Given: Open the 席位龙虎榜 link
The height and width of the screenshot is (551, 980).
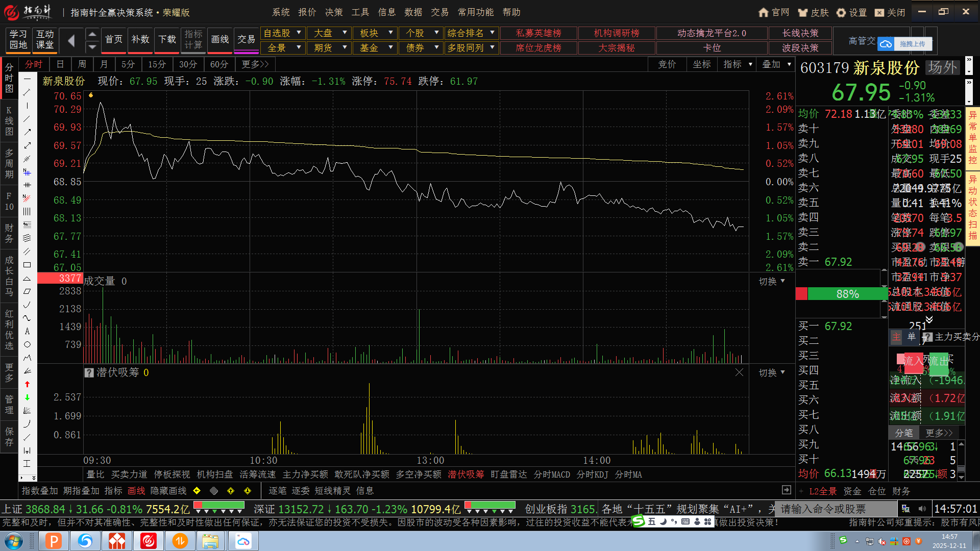Looking at the screenshot, I should (x=538, y=48).
